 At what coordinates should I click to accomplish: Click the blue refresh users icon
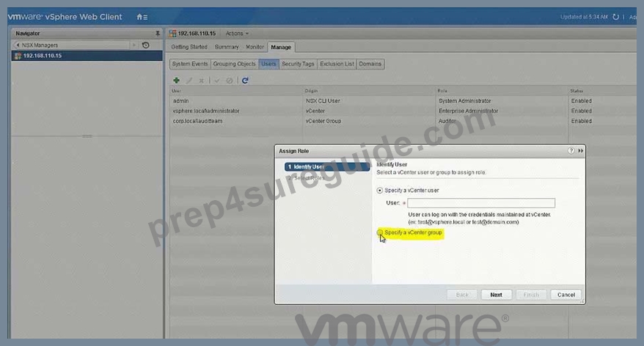coord(245,81)
